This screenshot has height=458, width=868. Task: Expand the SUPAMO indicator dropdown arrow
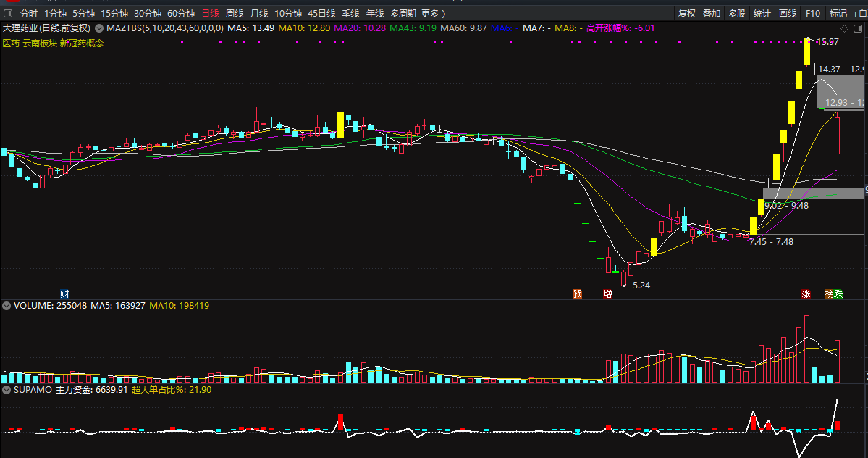coord(7,390)
